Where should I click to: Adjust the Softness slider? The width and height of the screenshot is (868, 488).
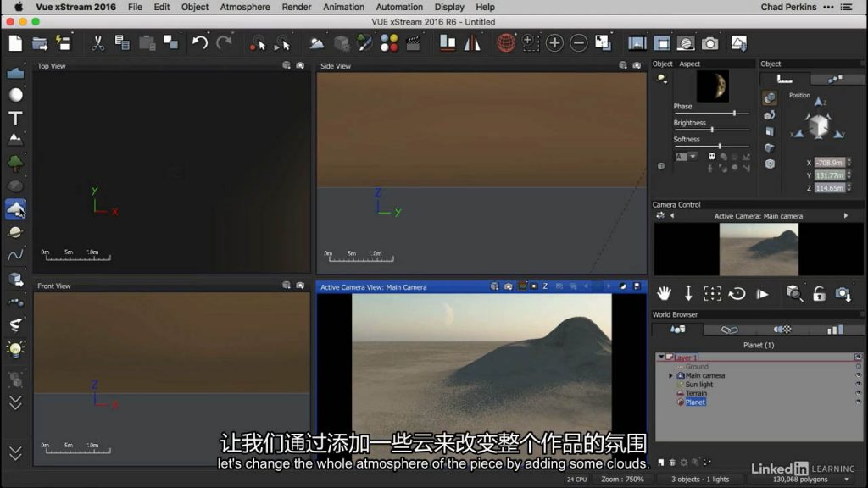711,146
